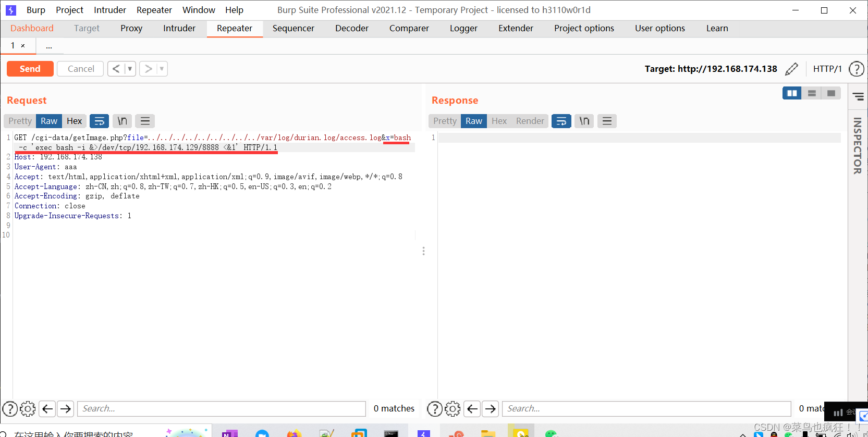Open inspector panel options lines icon

pyautogui.click(x=858, y=96)
